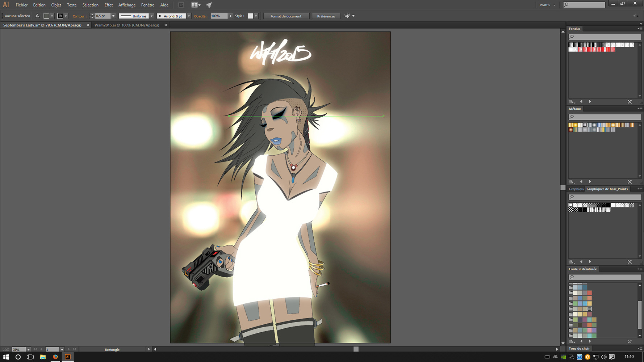This screenshot has width=644, height=362.
Task: Click the Format de document button
Action: [x=286, y=16]
